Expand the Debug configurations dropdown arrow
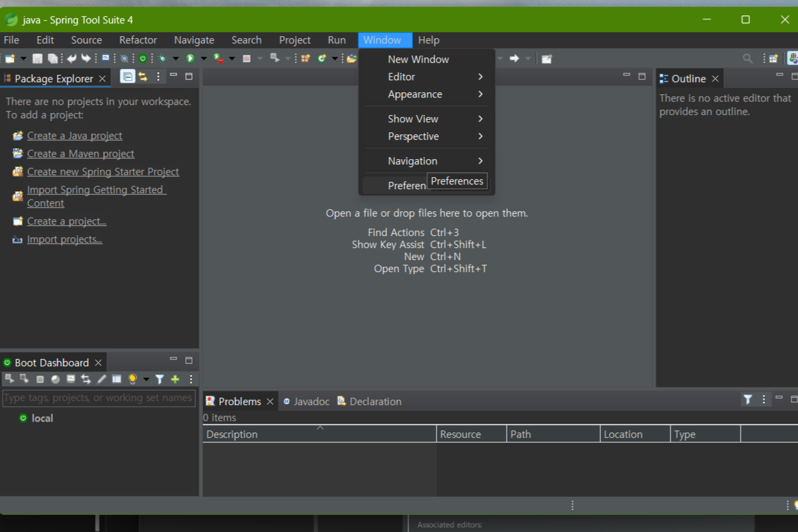This screenshot has height=532, width=798. pos(176,59)
